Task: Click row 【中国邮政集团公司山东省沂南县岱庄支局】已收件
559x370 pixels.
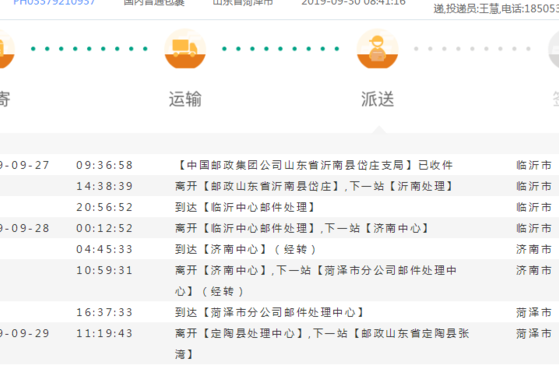Action: [314, 165]
